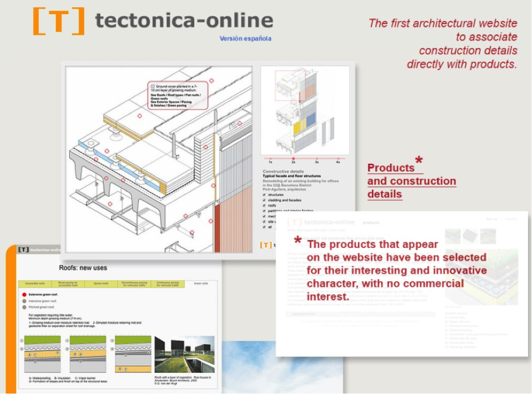Click the "Typical facade and floor structures" title
The image size is (532, 394).
pos(292,176)
